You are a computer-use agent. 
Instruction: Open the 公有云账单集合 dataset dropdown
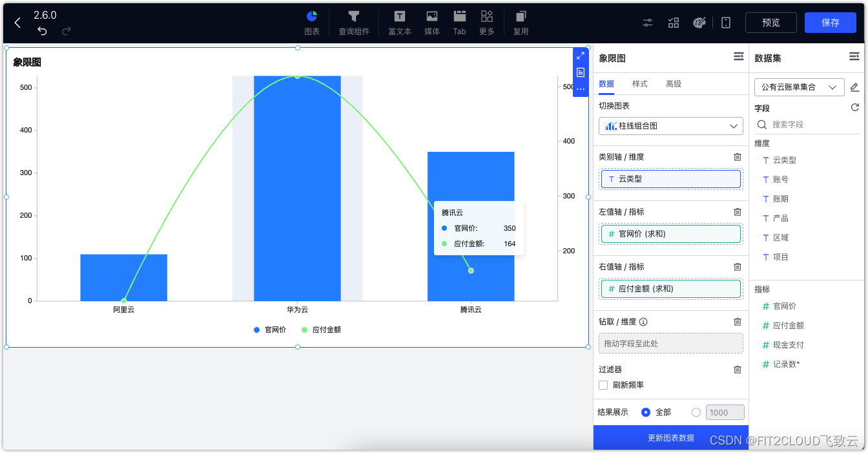pyautogui.click(x=799, y=87)
